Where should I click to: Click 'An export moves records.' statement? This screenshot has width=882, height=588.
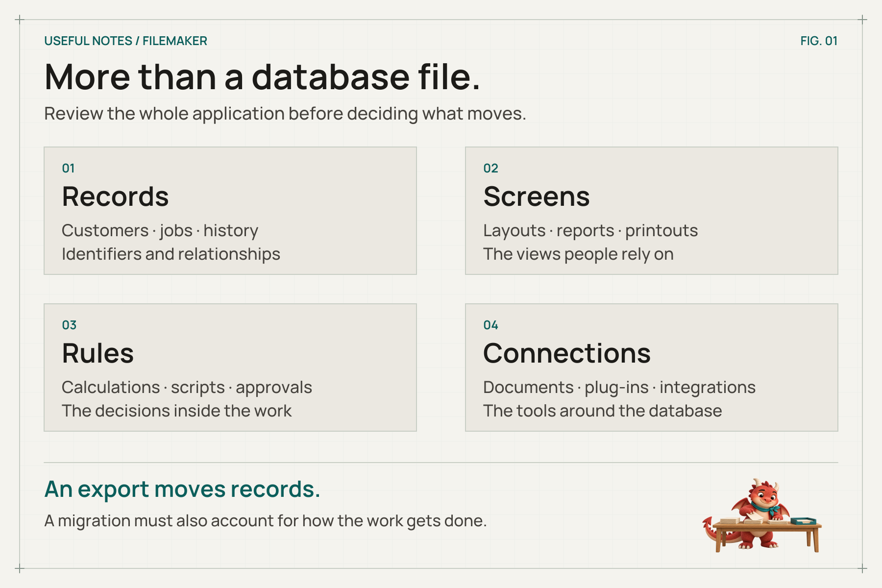pos(182,489)
